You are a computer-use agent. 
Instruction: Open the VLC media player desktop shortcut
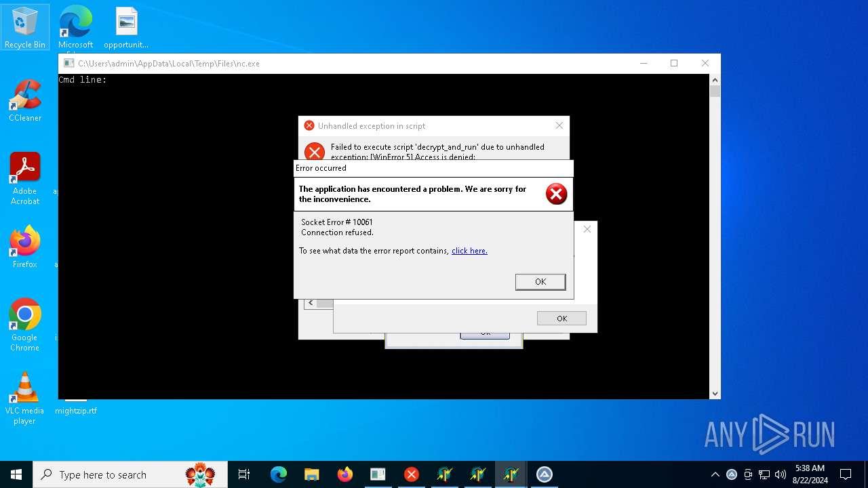[25, 398]
